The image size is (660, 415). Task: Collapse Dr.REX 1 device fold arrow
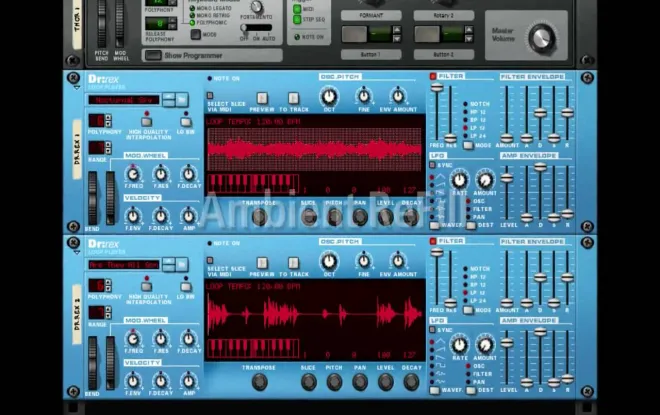tap(77, 88)
